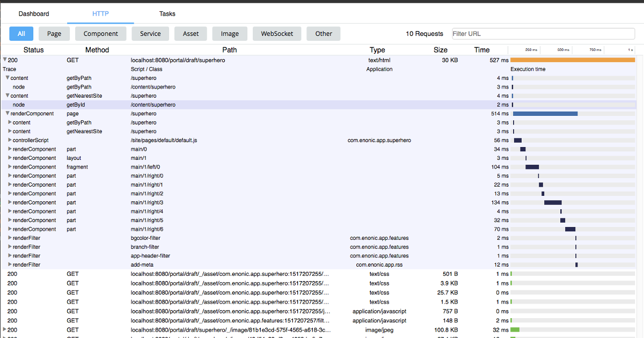Collapse the content getNearestSite trace with node child
Image resolution: width=644 pixels, height=338 pixels.
pos(8,95)
